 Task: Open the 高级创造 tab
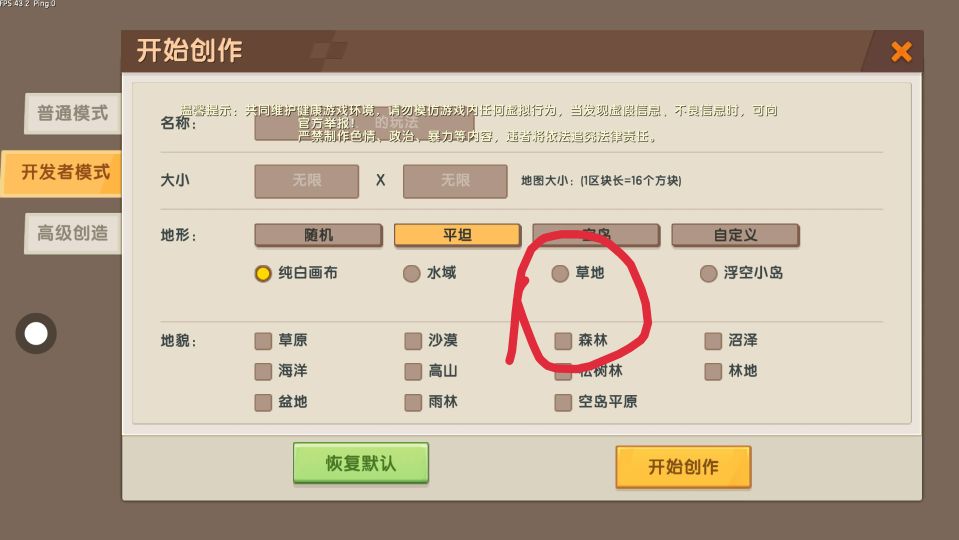[73, 233]
